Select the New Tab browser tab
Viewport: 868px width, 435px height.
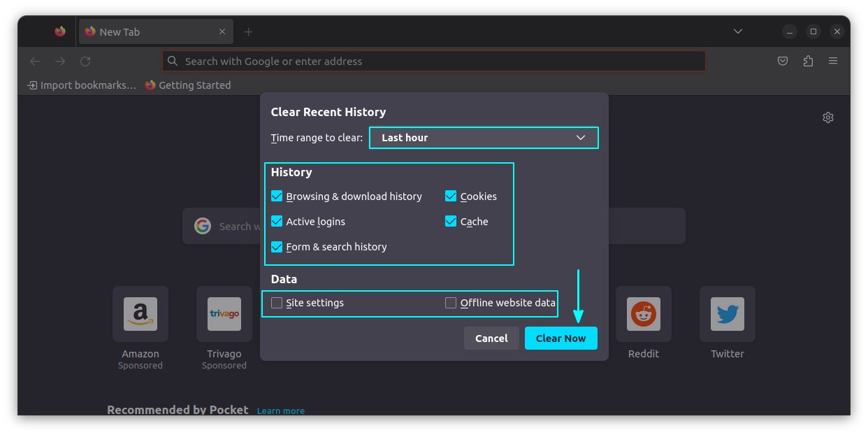pyautogui.click(x=140, y=31)
